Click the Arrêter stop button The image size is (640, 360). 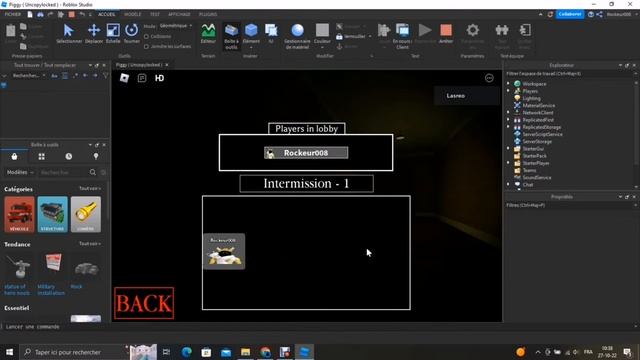tap(446, 33)
